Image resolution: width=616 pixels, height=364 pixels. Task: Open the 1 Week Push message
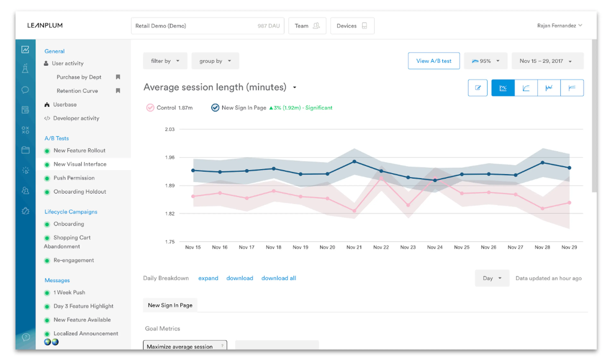69,293
